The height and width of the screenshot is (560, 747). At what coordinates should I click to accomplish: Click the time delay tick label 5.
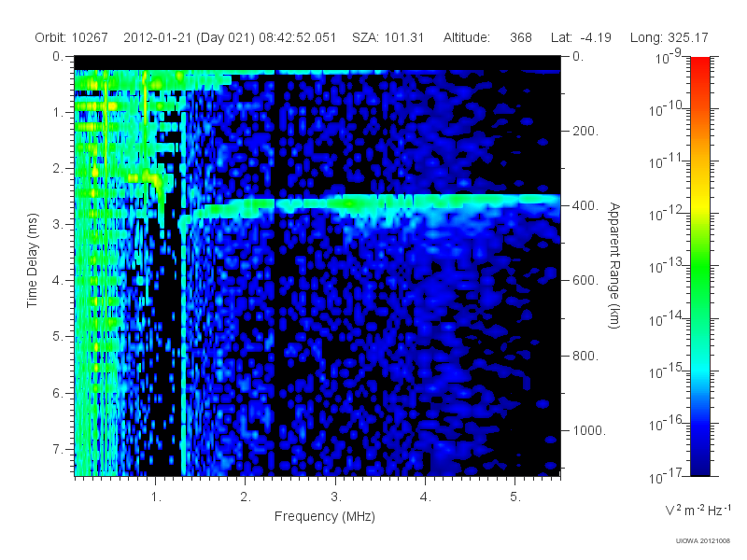click(58, 337)
